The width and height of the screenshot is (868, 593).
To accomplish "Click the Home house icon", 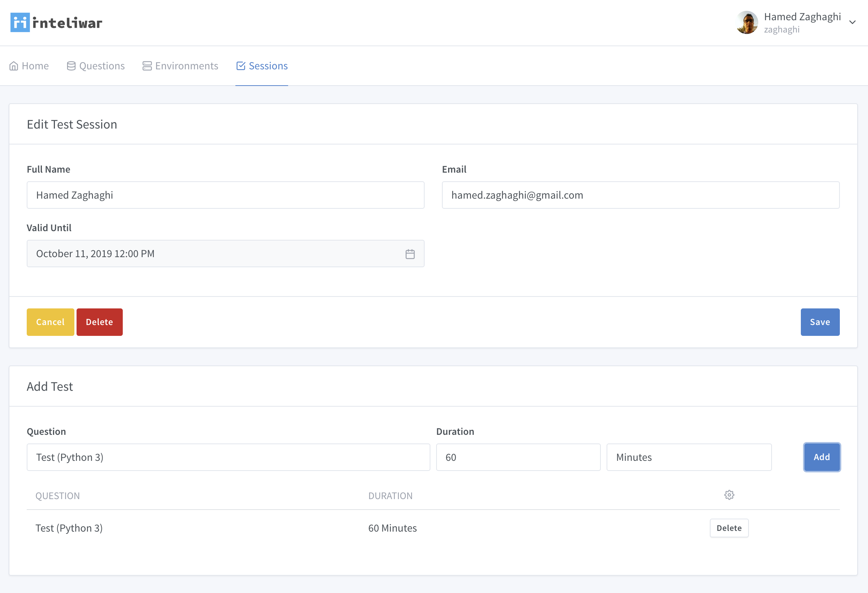I will click(14, 66).
